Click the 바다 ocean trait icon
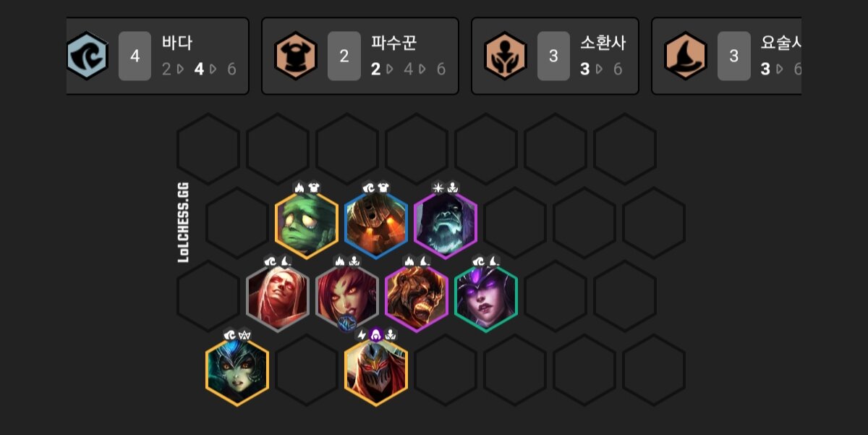The width and height of the screenshot is (868, 435). [87, 56]
